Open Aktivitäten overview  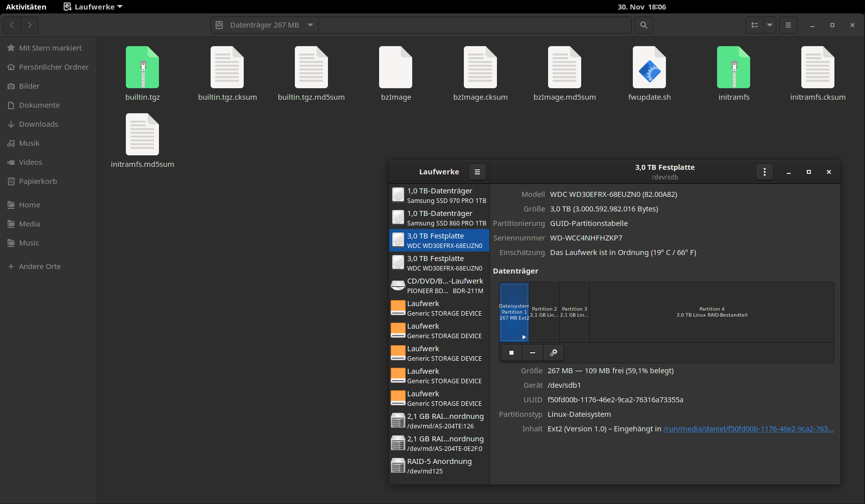(26, 7)
